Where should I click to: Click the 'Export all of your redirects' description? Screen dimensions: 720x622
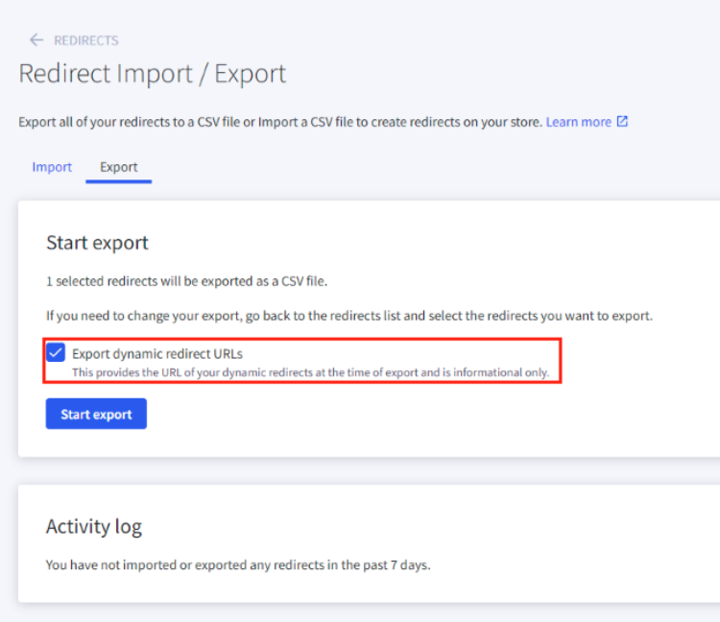[x=281, y=122]
